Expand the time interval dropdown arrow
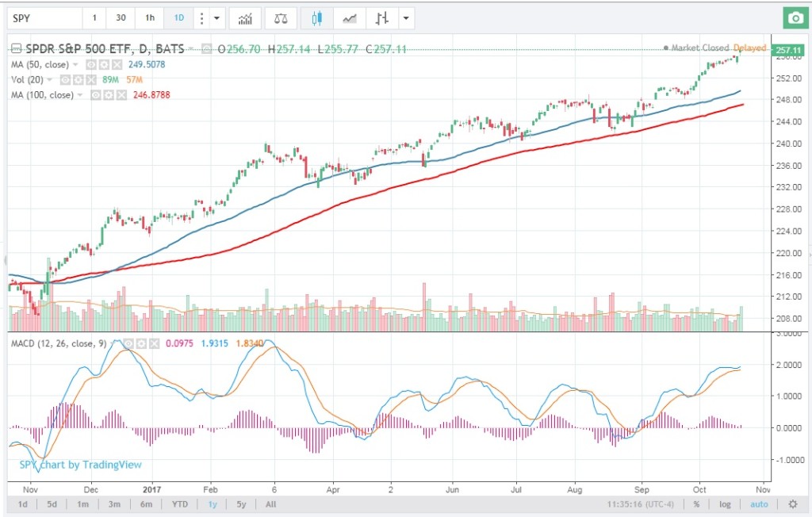812x517 pixels. click(x=216, y=17)
